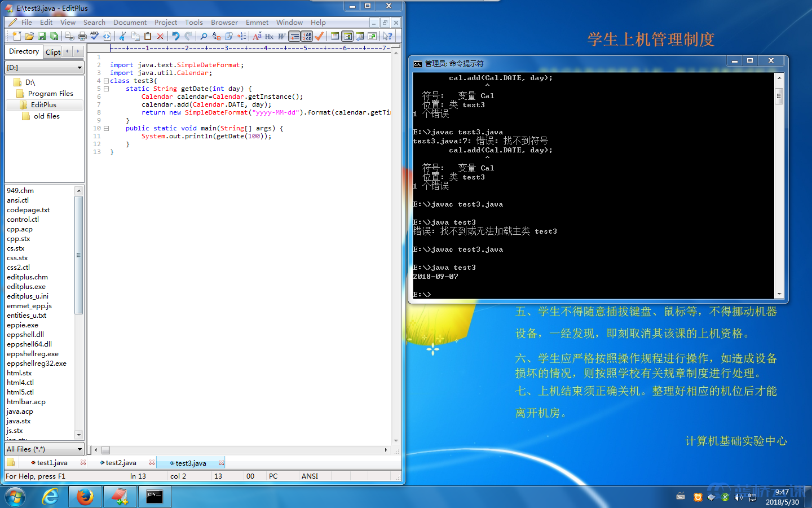Click the editor horizontal scrollbar thumb
812x508 pixels.
pos(105,450)
